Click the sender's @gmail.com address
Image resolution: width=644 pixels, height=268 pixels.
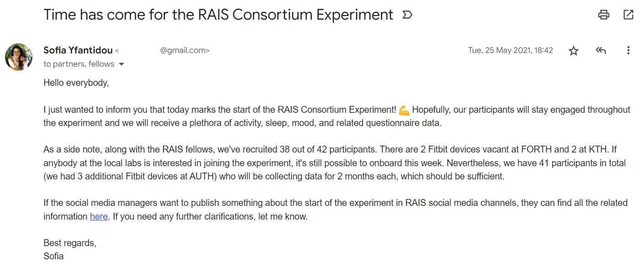coord(185,51)
